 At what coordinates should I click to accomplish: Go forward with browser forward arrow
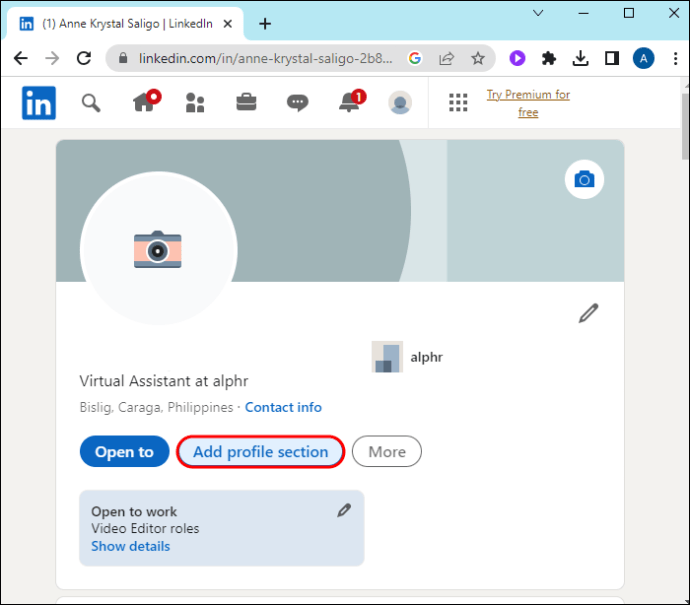point(52,58)
